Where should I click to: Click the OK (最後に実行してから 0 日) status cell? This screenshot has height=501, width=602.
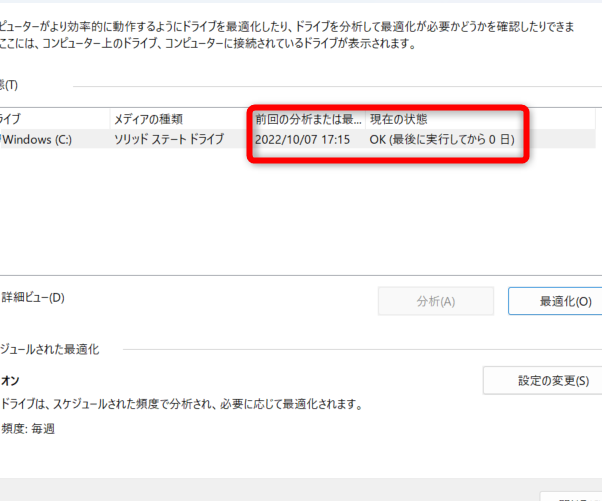tap(441, 140)
